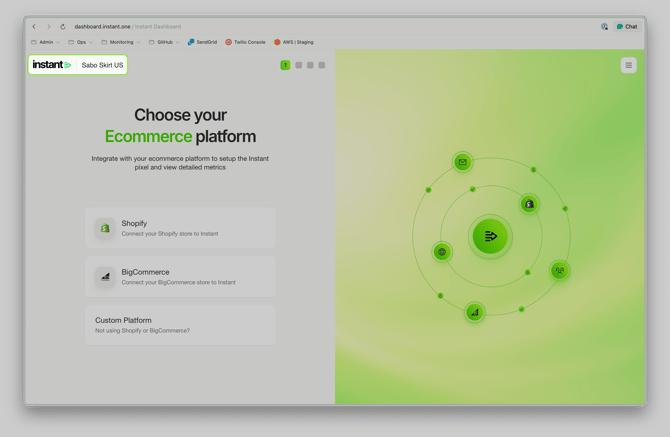This screenshot has width=670, height=437.
Task: Expand the Ops bookmarks folder
Action: [x=81, y=42]
